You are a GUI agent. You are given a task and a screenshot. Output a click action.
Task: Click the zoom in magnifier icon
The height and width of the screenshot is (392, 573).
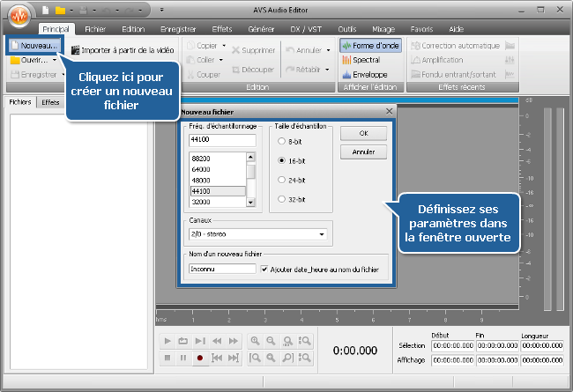click(255, 341)
